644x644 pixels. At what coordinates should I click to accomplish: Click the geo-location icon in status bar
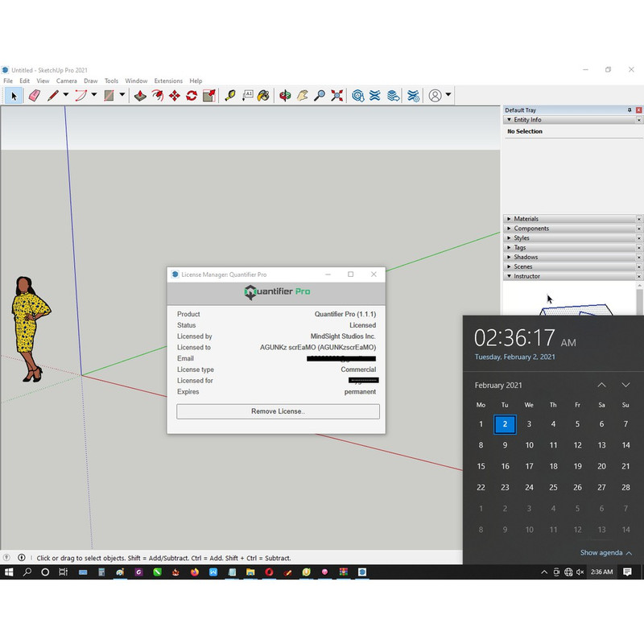click(x=6, y=557)
